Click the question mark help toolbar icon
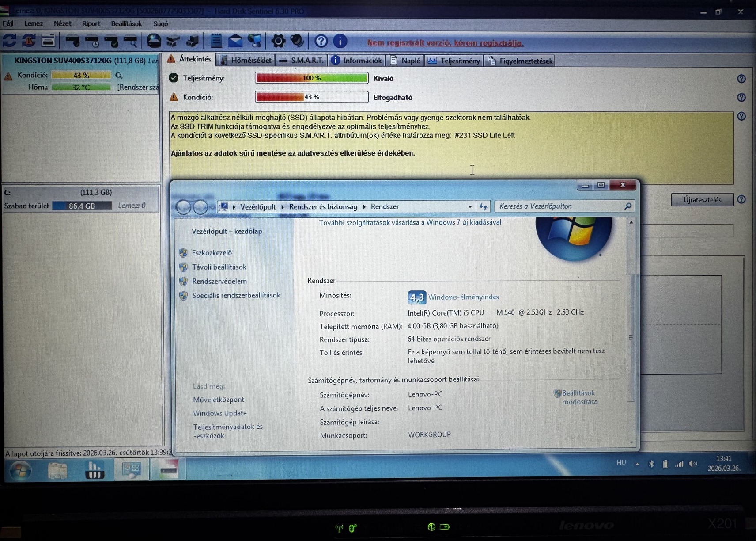 pyautogui.click(x=321, y=41)
